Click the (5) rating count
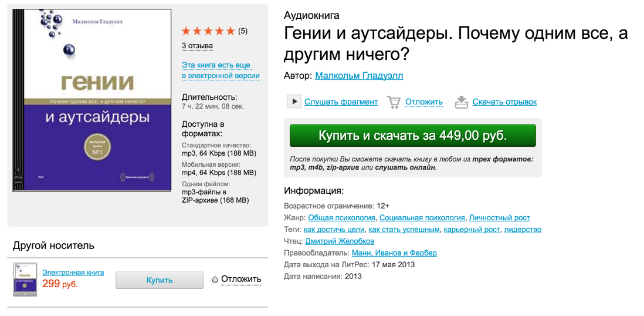 pyautogui.click(x=243, y=31)
